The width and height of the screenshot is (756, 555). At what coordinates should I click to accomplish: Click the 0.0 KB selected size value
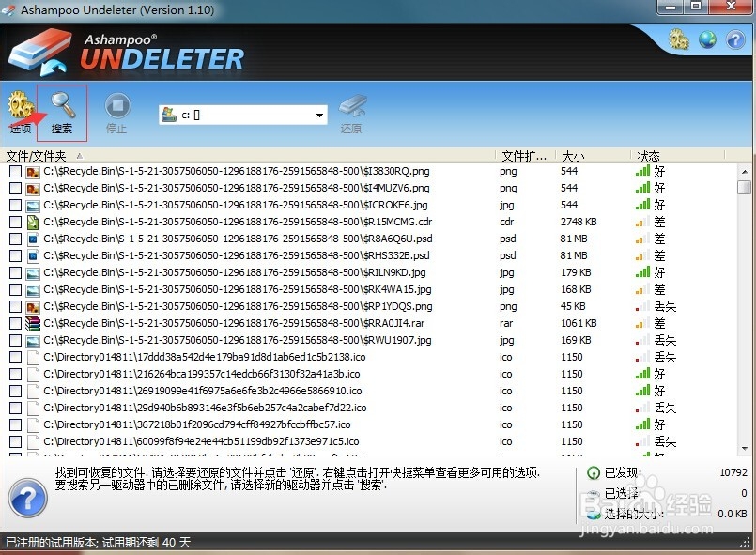pyautogui.click(x=733, y=514)
